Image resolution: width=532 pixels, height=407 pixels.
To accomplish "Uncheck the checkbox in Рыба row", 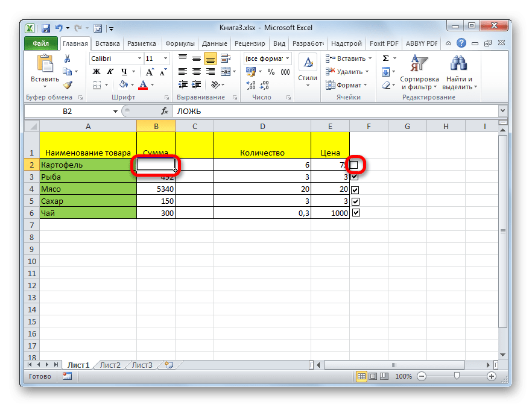I will coord(355,177).
